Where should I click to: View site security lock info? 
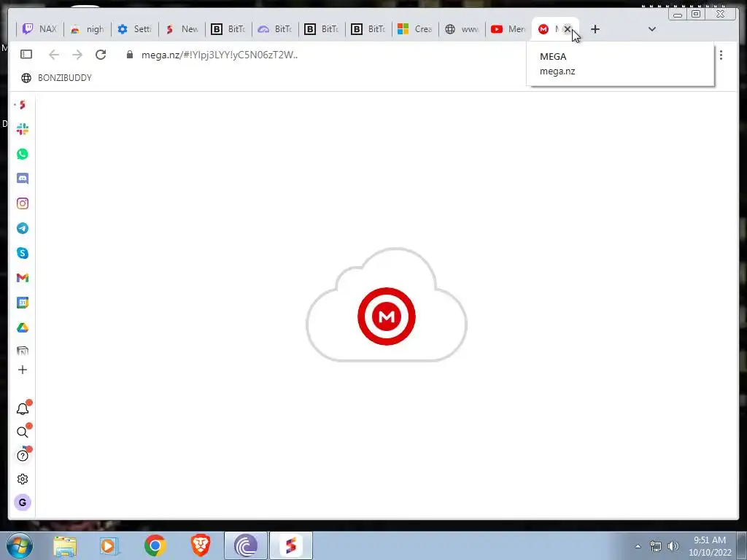tap(130, 55)
